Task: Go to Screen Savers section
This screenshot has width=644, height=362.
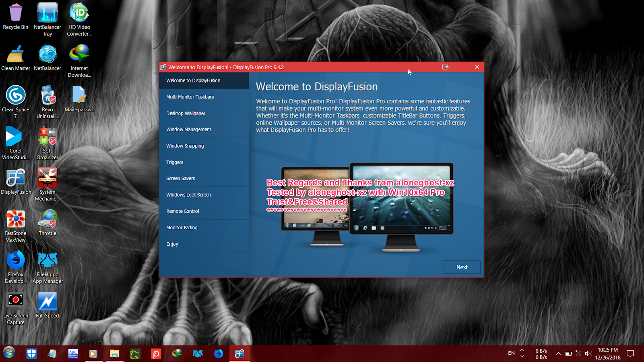Action: (204, 179)
